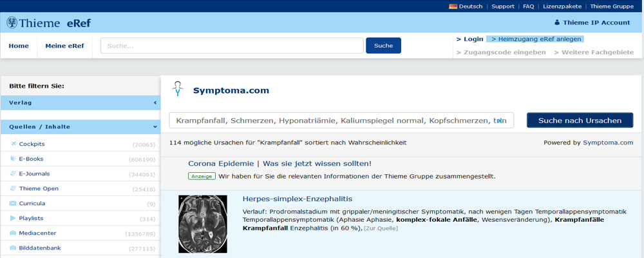Click the E-Books book icon
This screenshot has width=644, height=258.
(13, 159)
